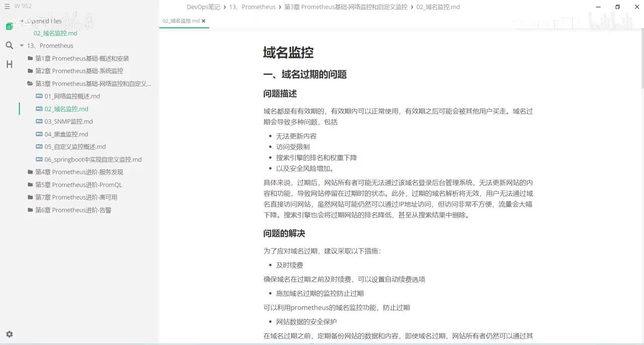The height and width of the screenshot is (345, 644).
Task: Click 02_域名监控.md breadcrumb segment
Action: point(438,7)
